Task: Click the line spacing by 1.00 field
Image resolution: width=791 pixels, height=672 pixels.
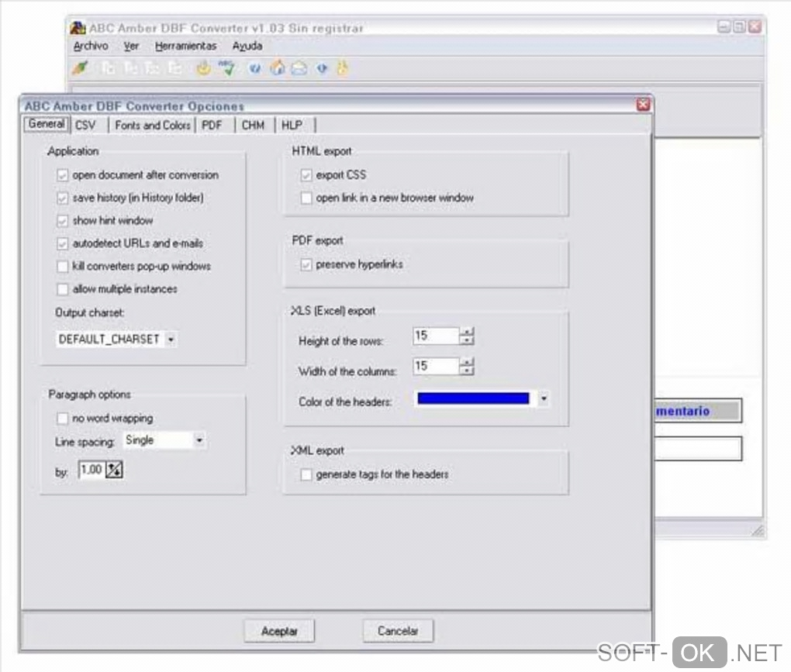Action: click(x=92, y=470)
